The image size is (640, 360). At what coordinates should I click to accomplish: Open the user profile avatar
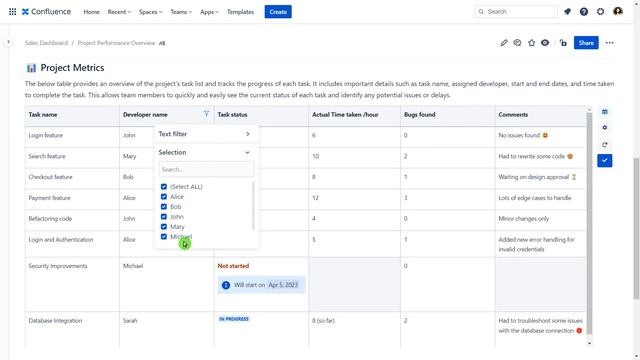(x=618, y=11)
